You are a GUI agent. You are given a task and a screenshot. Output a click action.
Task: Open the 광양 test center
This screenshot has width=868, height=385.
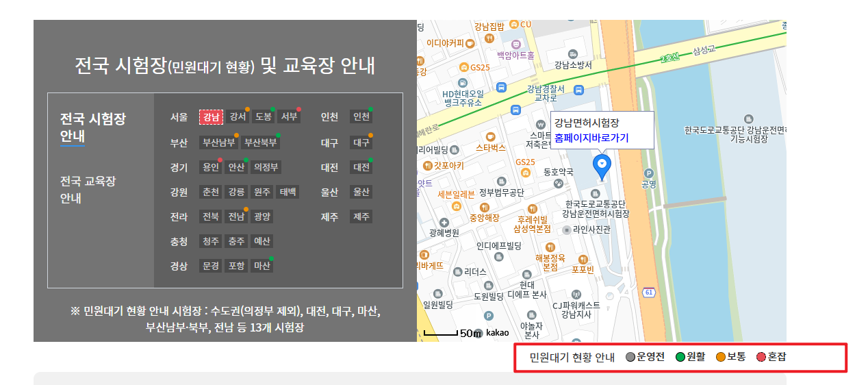click(262, 216)
